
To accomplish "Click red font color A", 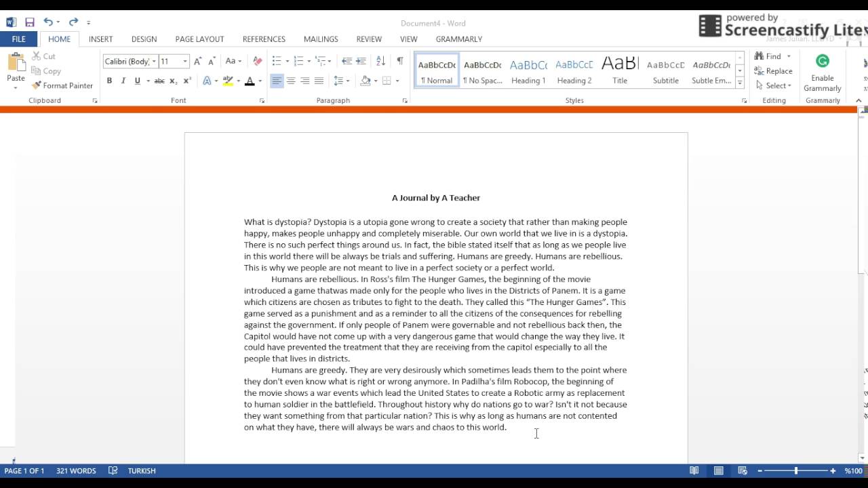I will pos(250,81).
